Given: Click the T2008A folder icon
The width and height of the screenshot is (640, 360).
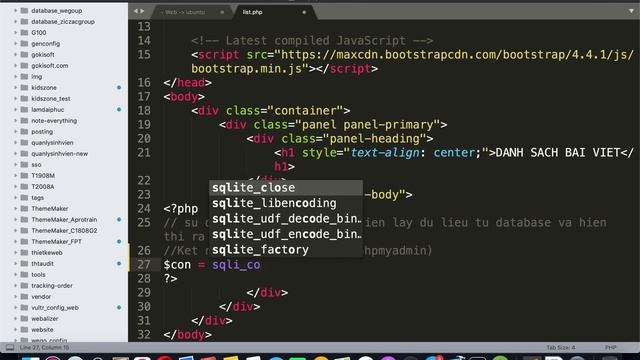Looking at the screenshot, I should (24, 187).
